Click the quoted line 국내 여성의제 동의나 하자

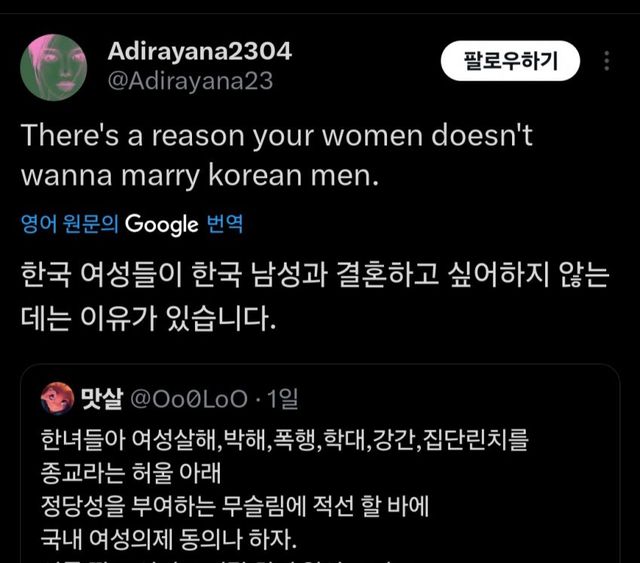coord(169,539)
